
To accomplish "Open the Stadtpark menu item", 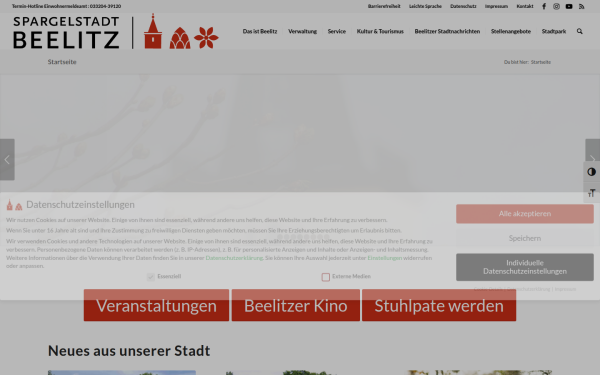I will 554,31.
